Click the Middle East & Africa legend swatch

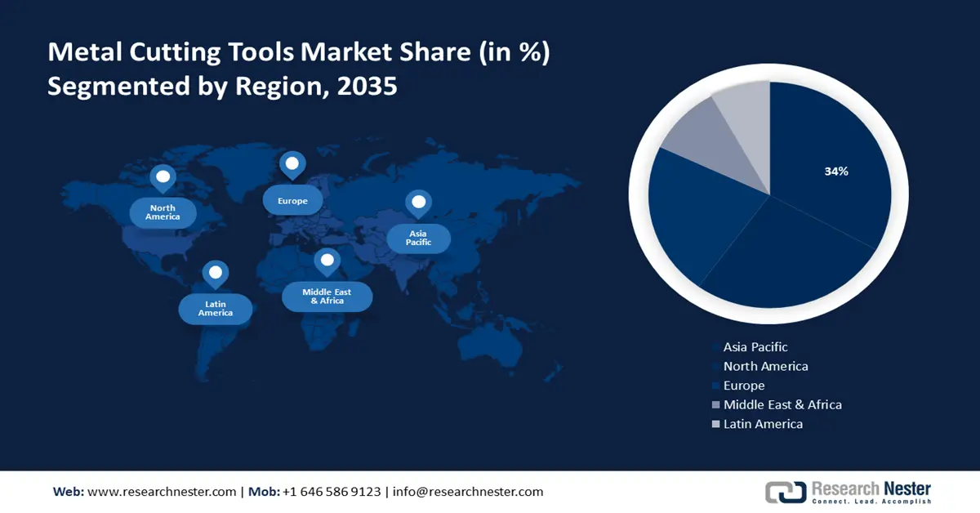point(716,405)
